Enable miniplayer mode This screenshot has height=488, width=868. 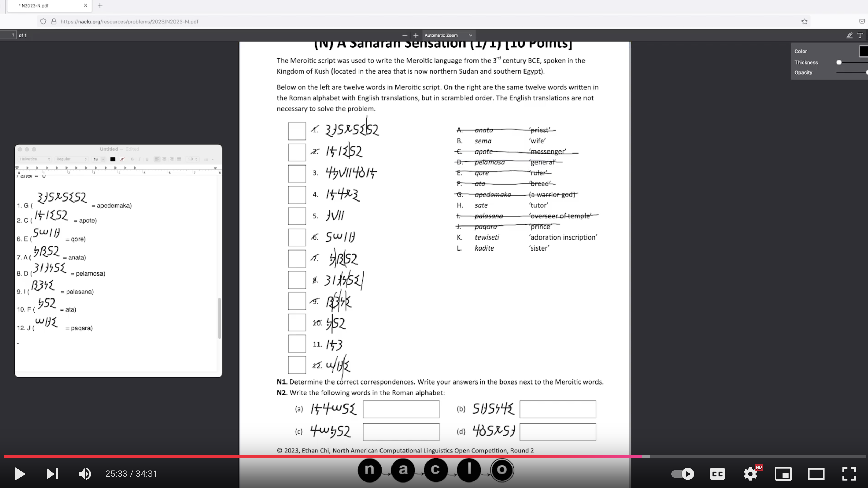[783, 474]
